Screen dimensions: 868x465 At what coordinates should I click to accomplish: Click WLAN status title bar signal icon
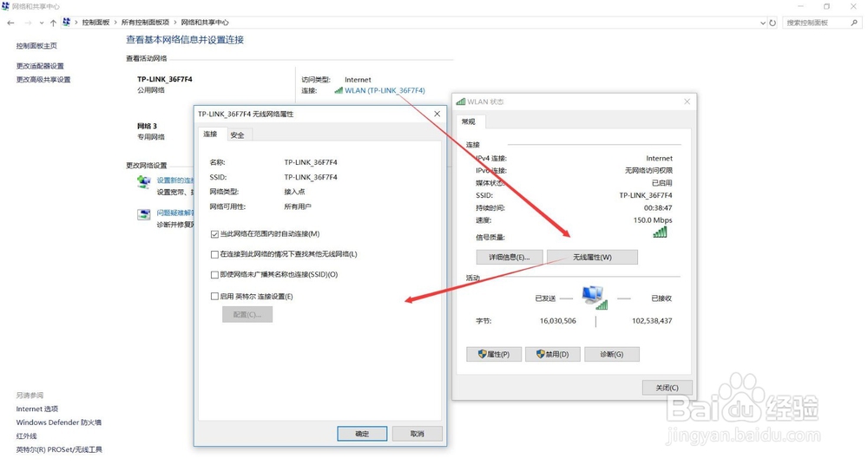tap(461, 102)
